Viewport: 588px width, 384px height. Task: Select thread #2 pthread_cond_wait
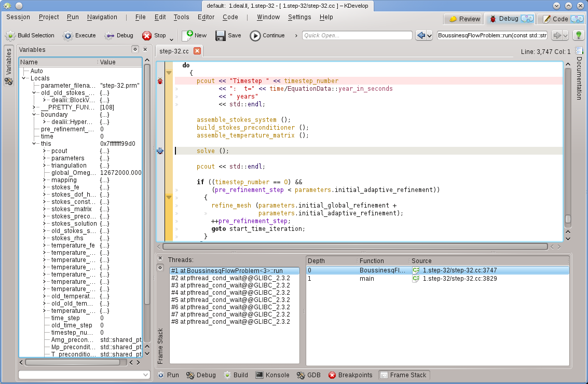tap(230, 278)
